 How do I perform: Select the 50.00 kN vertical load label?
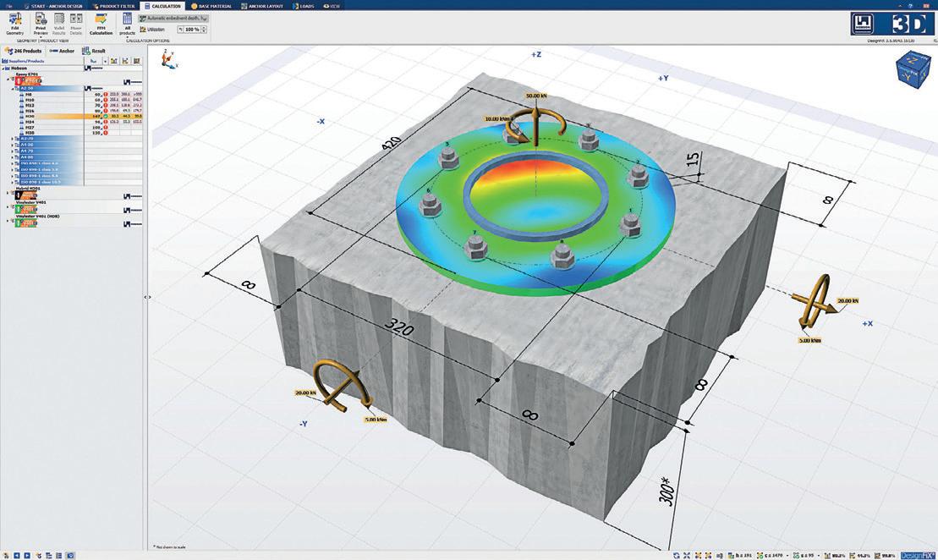(536, 96)
